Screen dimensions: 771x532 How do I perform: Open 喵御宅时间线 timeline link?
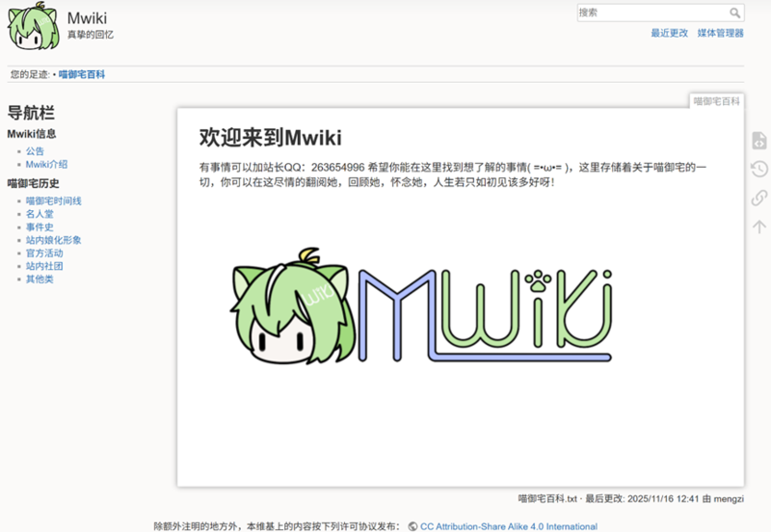[54, 200]
